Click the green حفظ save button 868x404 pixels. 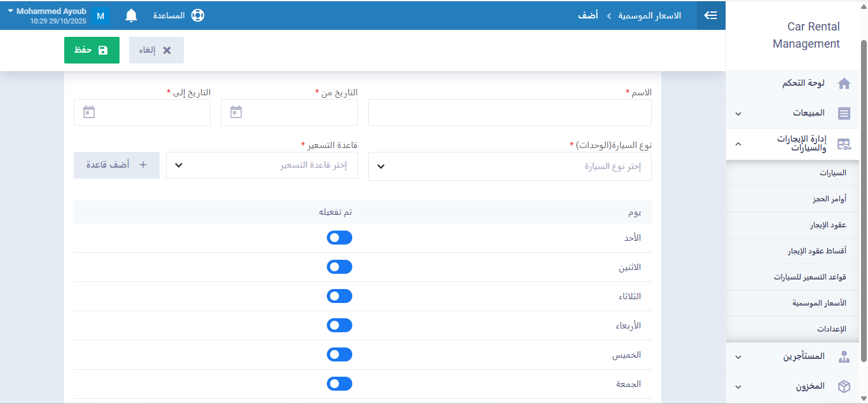pos(92,50)
